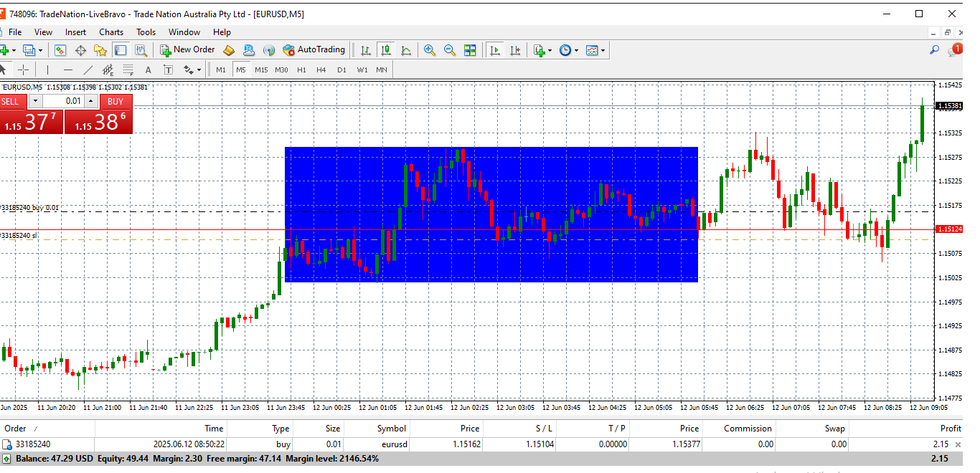Select the Draw Trendline tool
This screenshot has width=980, height=473.
pos(88,70)
